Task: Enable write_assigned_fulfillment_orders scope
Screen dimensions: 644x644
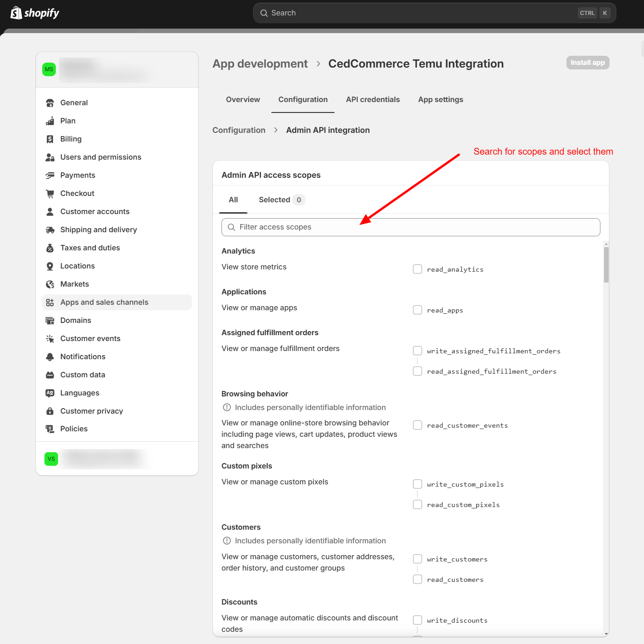Action: pyautogui.click(x=418, y=351)
